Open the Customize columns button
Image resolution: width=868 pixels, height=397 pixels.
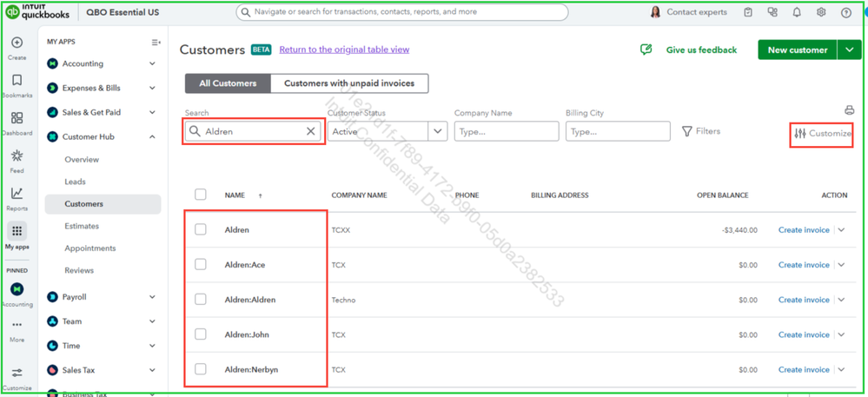pyautogui.click(x=821, y=133)
